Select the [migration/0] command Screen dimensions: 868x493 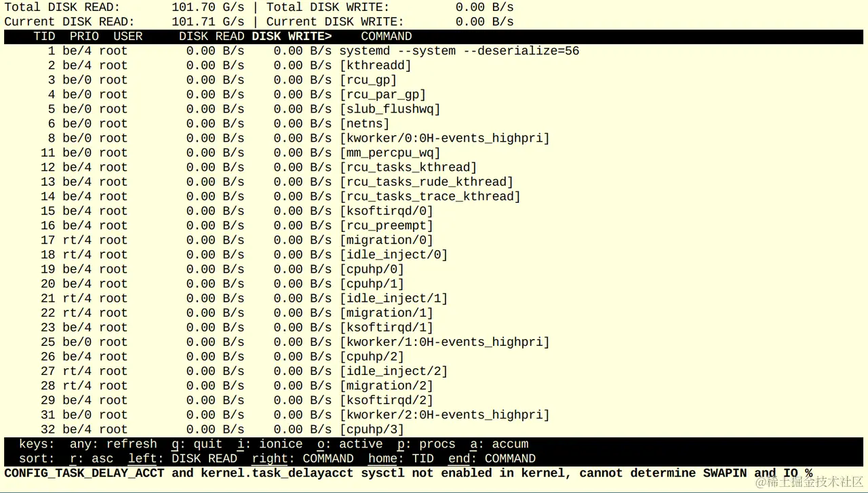click(x=387, y=240)
